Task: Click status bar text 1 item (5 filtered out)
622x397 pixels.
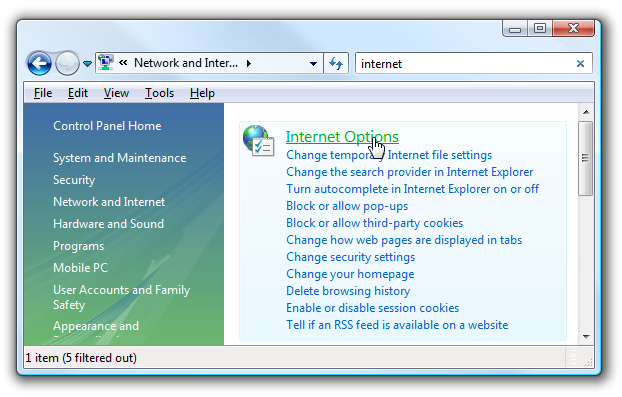Action: click(x=81, y=358)
